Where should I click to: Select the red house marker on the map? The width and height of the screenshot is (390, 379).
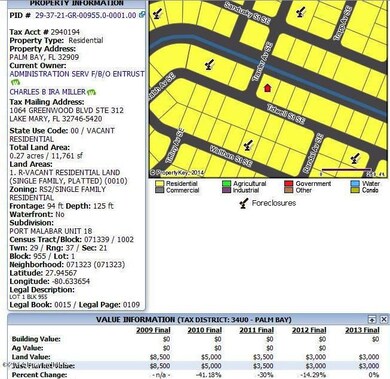pos(267,88)
